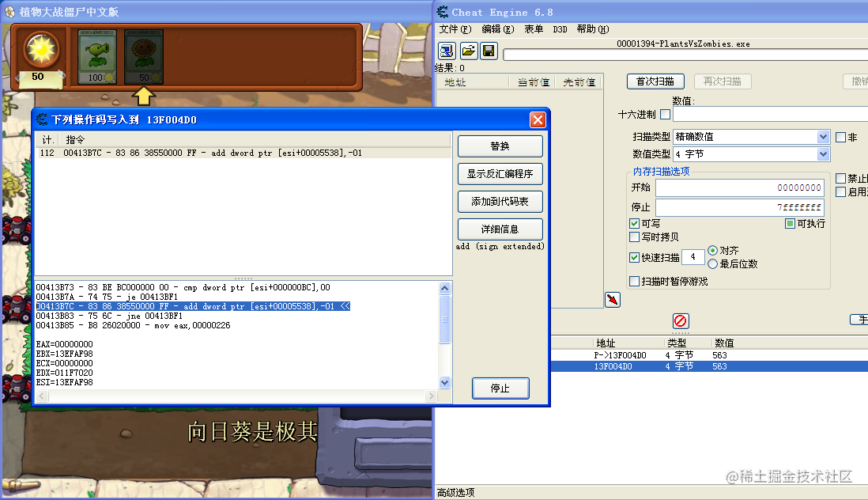The height and width of the screenshot is (500, 868).
Task: Select the P->13F004D0 address row
Action: (708, 355)
